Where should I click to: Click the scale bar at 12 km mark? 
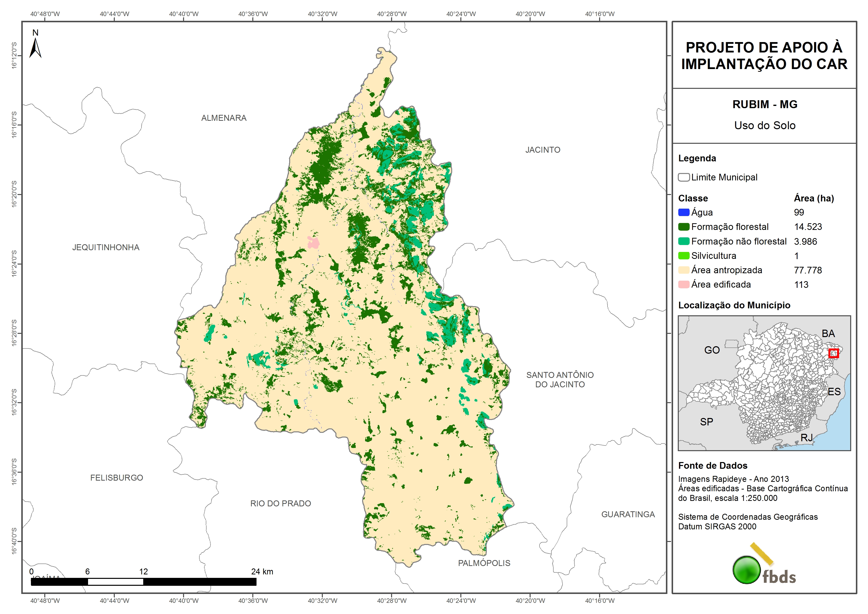[143, 582]
